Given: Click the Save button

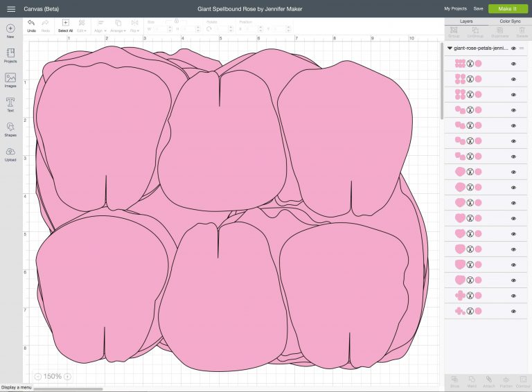Looking at the screenshot, I should (478, 9).
